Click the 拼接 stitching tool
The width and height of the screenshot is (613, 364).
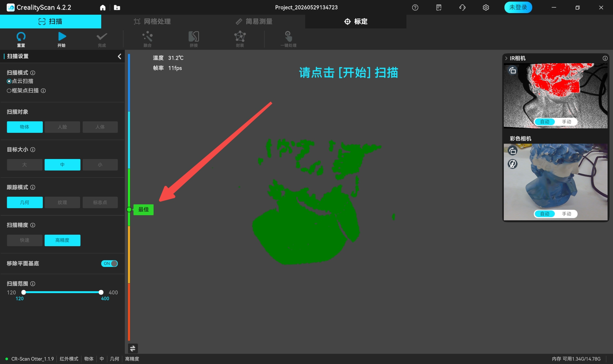193,39
